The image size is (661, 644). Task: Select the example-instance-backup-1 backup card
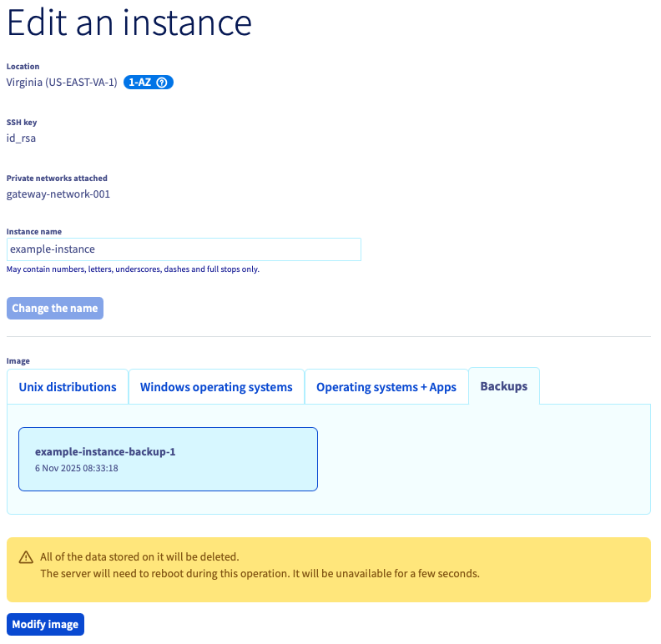click(169, 459)
